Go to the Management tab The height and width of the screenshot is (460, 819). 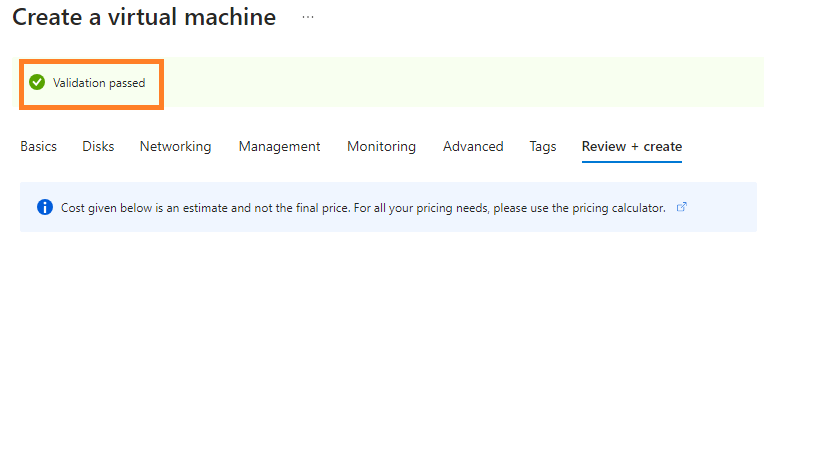tap(279, 147)
